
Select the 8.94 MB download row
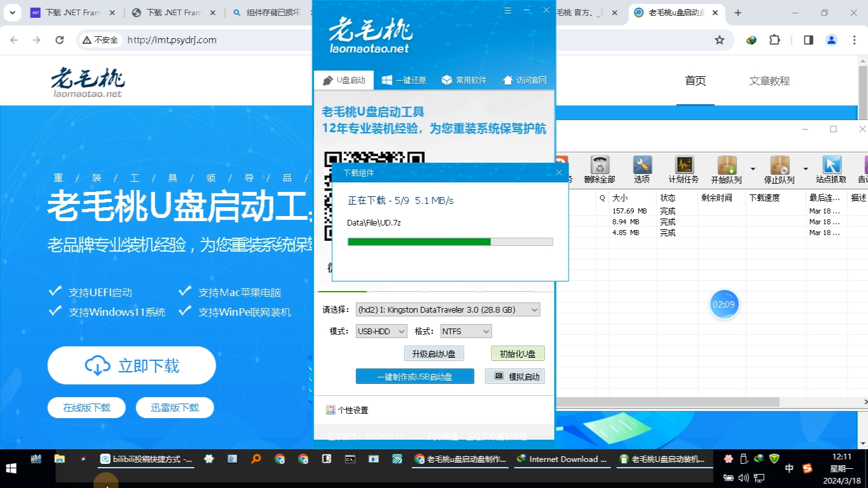click(x=712, y=222)
